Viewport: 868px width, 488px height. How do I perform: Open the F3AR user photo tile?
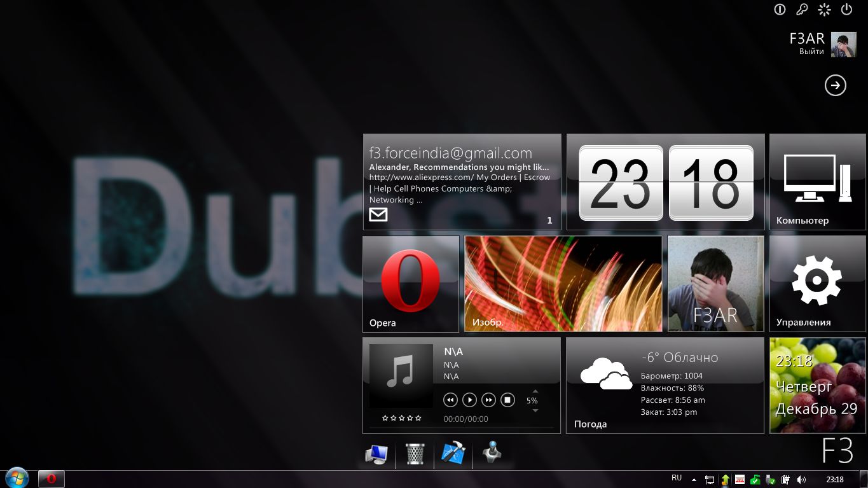coord(716,284)
